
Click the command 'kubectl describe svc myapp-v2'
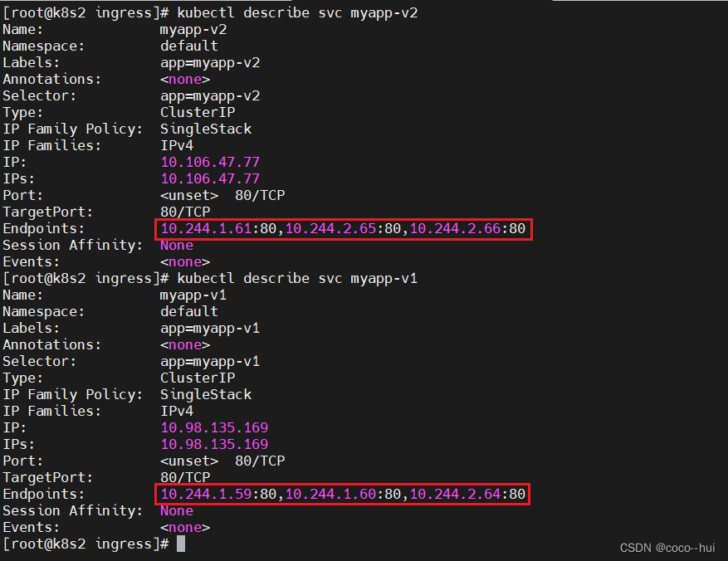[x=297, y=13]
